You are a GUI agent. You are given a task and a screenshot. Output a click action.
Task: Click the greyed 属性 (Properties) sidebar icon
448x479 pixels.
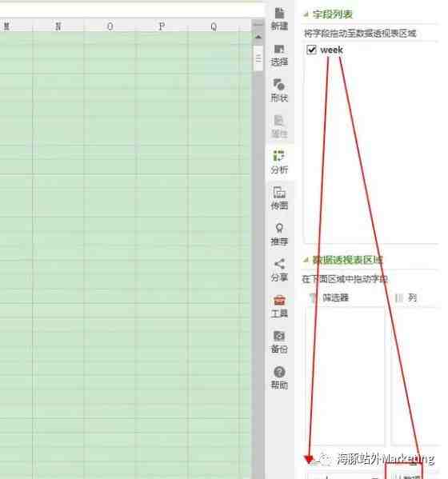click(x=279, y=126)
